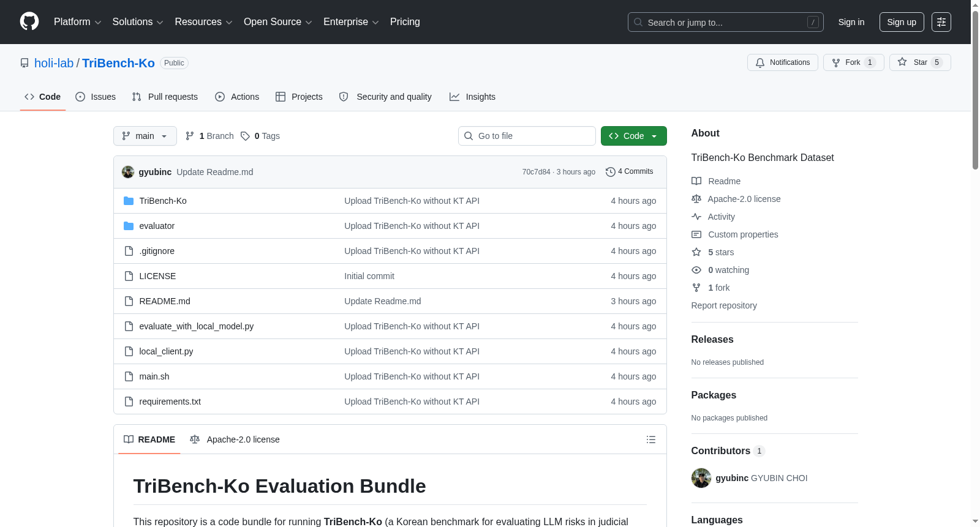Select the Apache-2.0 license tab
The width and height of the screenshot is (980, 527).
[235, 439]
